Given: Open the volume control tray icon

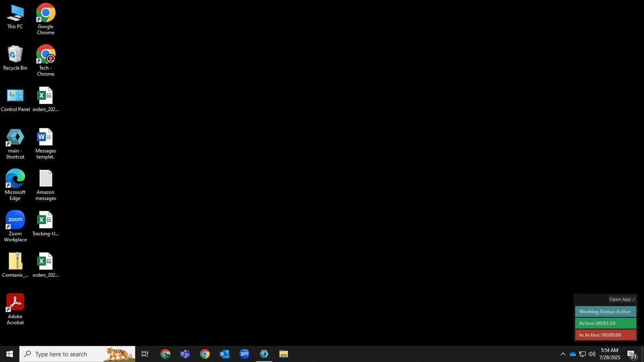Looking at the screenshot, I should click(592, 354).
